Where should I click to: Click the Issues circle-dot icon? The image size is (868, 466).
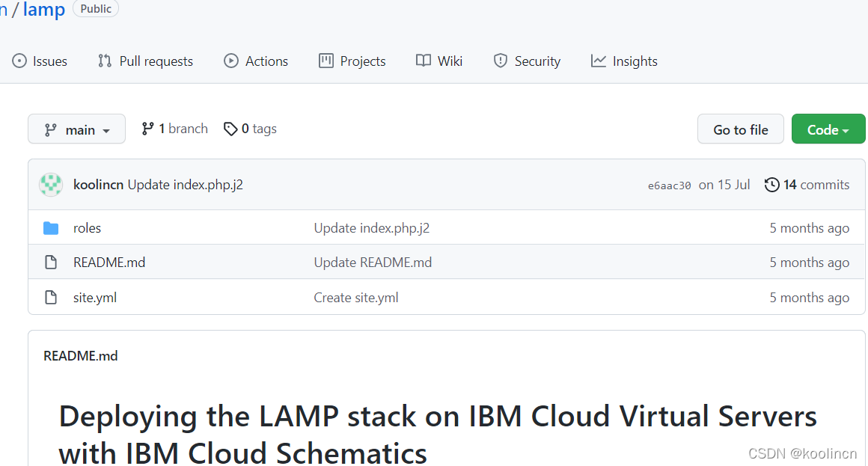[19, 61]
